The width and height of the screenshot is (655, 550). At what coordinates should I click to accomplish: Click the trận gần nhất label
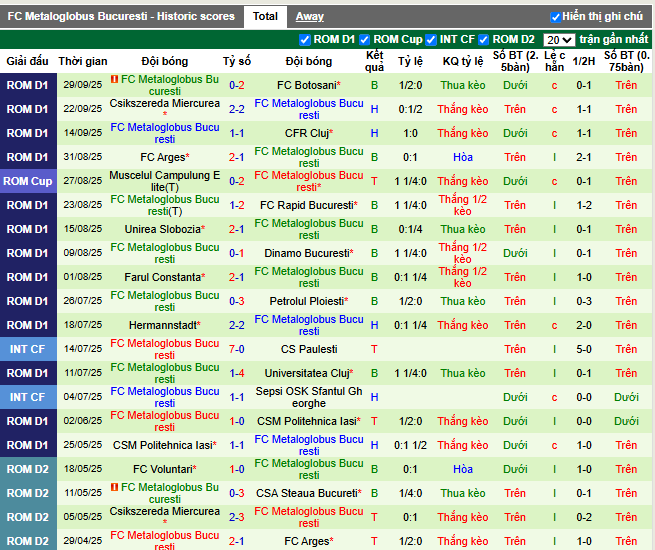tap(614, 40)
